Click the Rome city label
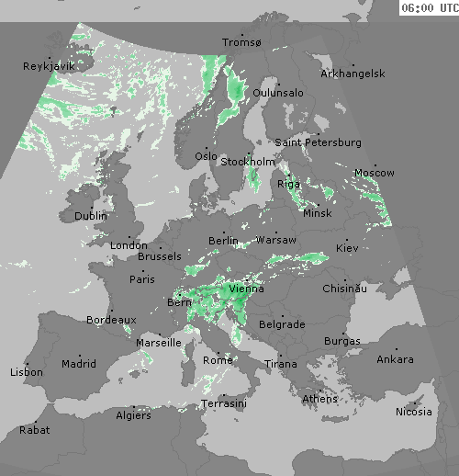The height and width of the screenshot is (476, 459). (x=218, y=360)
